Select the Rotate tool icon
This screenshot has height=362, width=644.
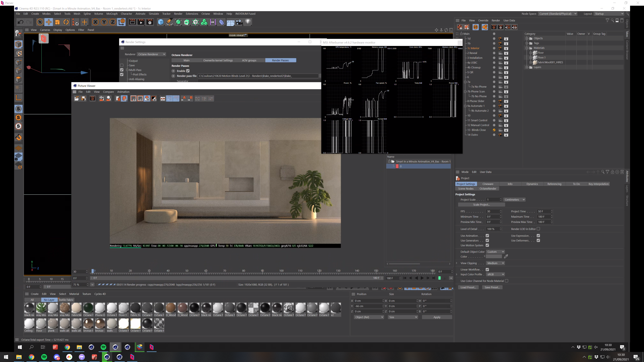tap(66, 22)
